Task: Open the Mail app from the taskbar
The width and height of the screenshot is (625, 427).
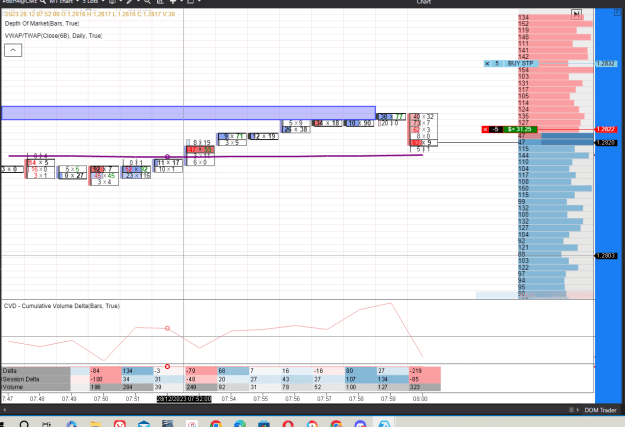Action: coord(143,424)
